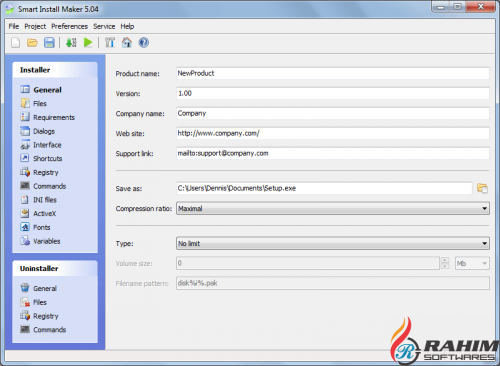Open the Installer Commands section

(x=43, y=186)
